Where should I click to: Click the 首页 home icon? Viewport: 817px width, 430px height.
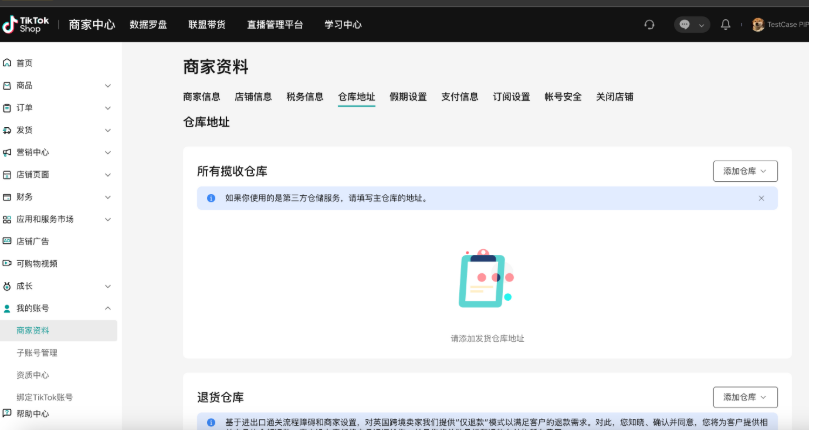7,63
